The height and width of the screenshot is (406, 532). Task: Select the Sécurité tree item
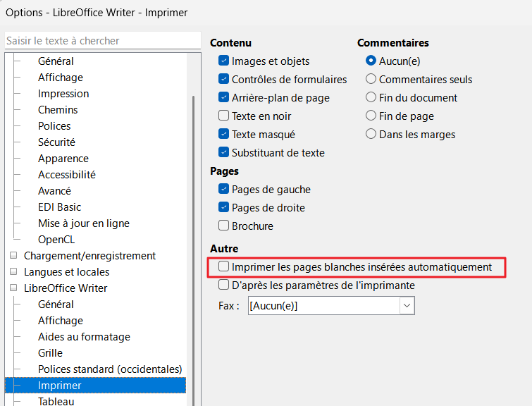tap(56, 142)
